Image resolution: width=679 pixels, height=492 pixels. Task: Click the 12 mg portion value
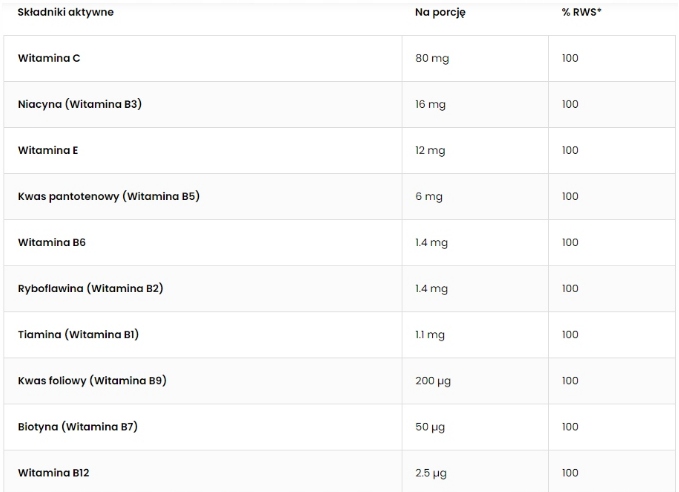(x=430, y=150)
